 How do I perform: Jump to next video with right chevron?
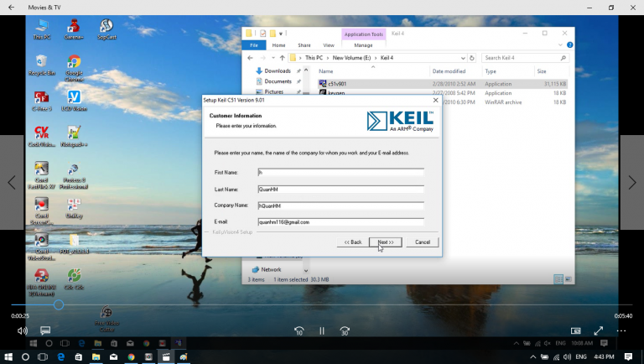632,182
